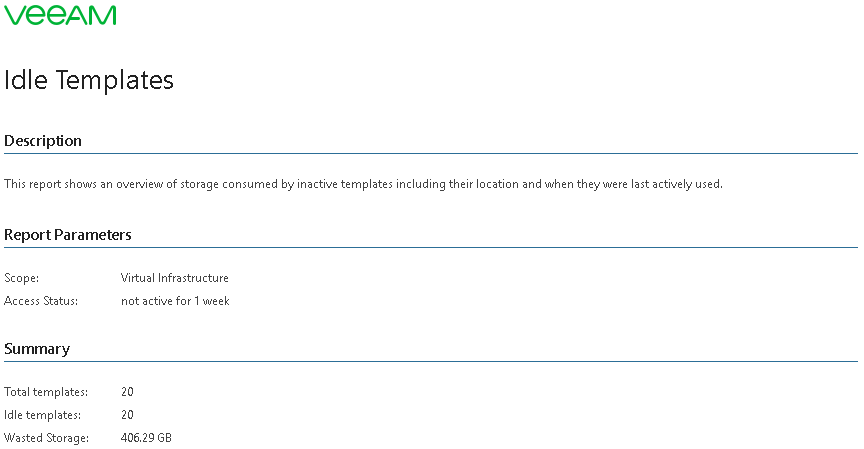Image resolution: width=864 pixels, height=449 pixels.
Task: Click the Scope parameter label
Action: pos(21,278)
